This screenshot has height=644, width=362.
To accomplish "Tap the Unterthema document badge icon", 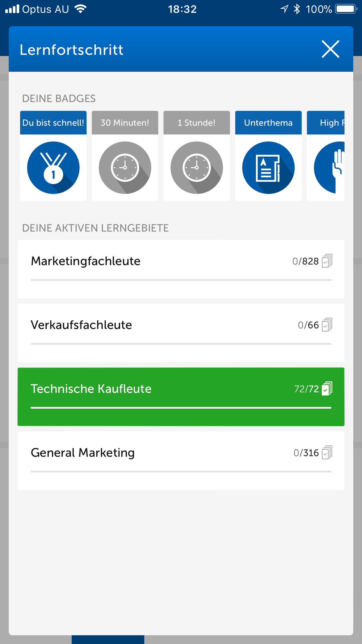I will 268,168.
